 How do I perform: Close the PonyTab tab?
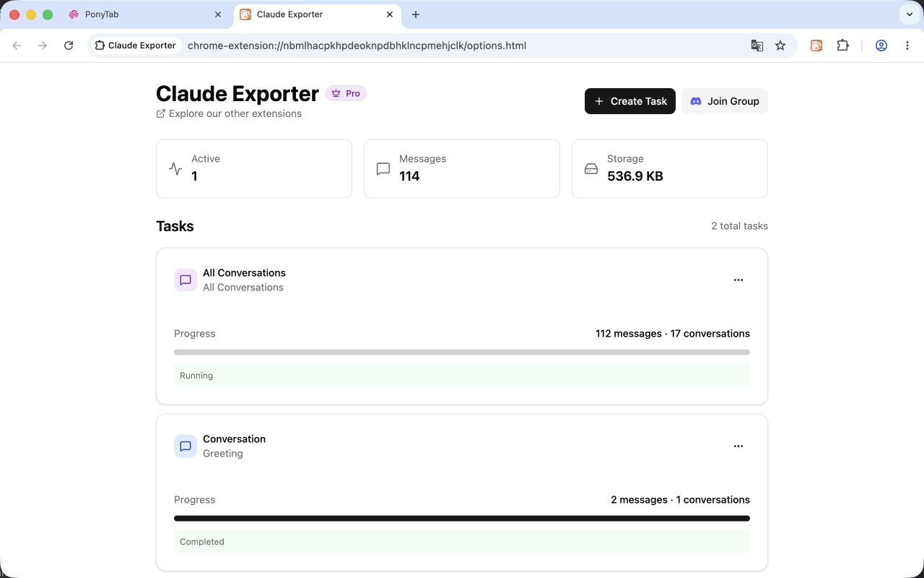[219, 14]
